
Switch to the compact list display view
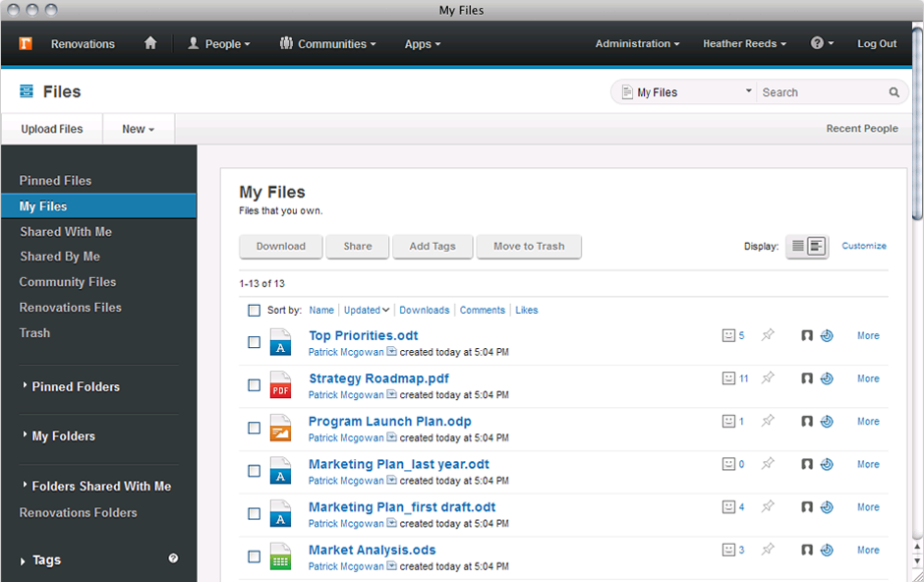coord(797,247)
